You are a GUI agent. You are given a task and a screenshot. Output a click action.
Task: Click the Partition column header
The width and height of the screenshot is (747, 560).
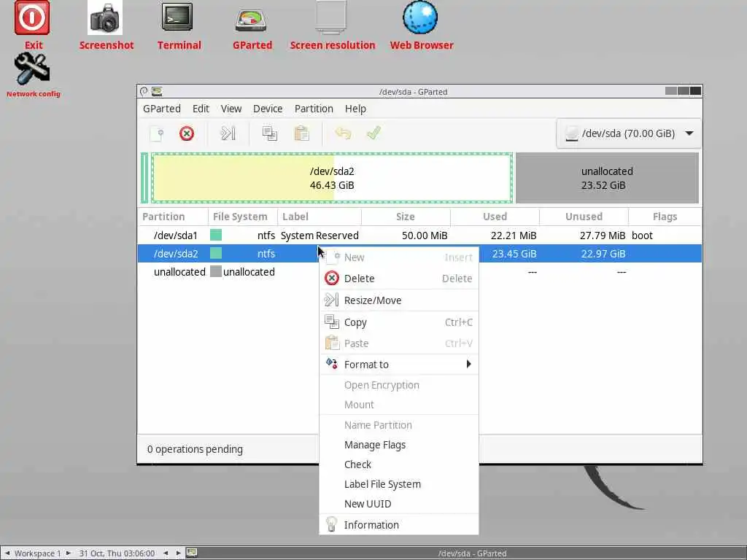173,217
